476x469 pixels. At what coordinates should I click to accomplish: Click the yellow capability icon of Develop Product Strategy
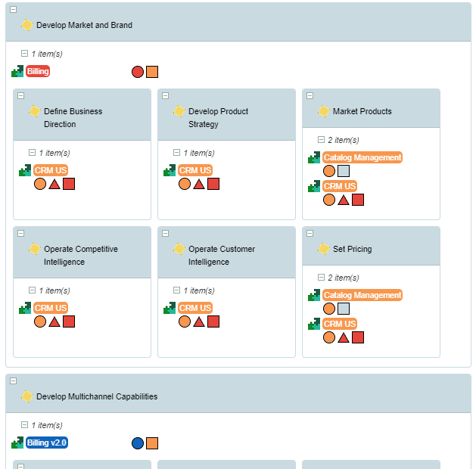pyautogui.click(x=179, y=111)
